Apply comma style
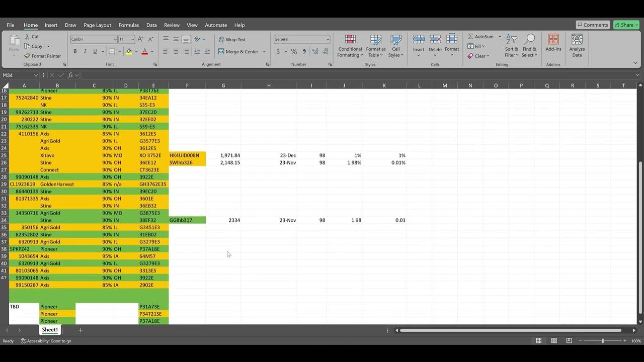 pyautogui.click(x=304, y=51)
